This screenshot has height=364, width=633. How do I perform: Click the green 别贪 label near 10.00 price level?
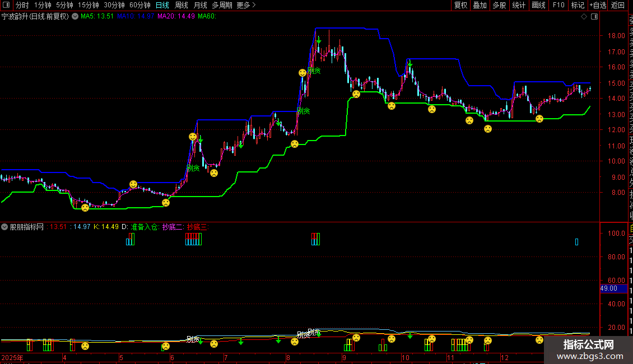click(193, 168)
